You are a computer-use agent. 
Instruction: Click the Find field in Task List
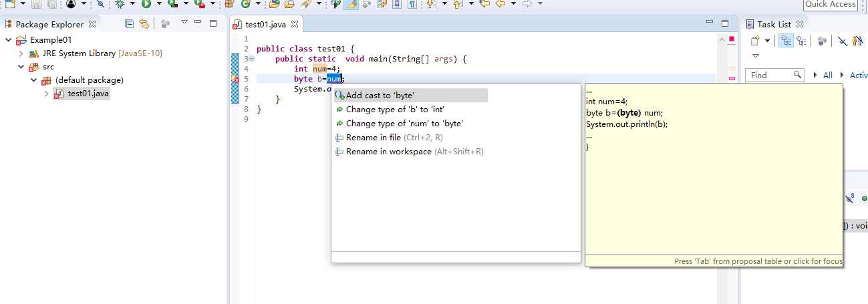(774, 75)
